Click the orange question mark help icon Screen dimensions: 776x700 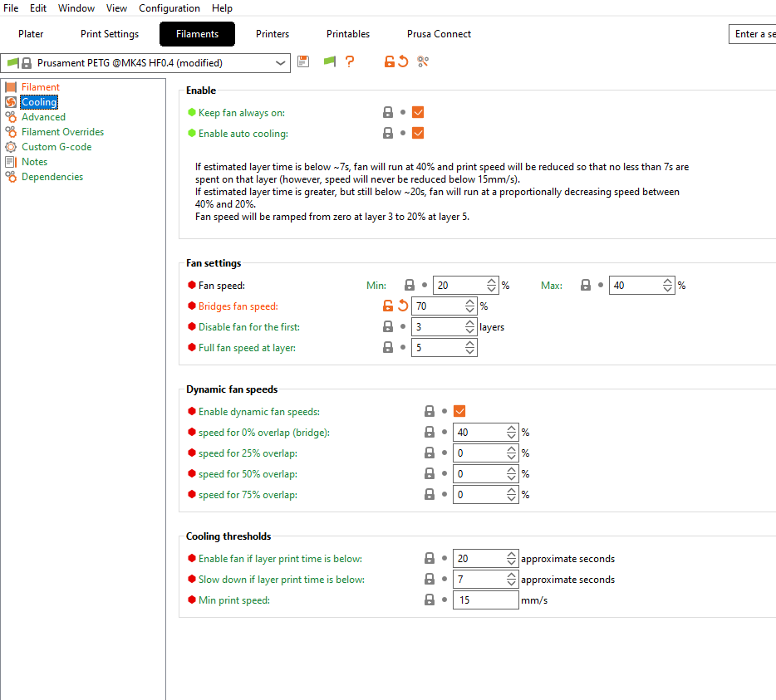pyautogui.click(x=350, y=61)
